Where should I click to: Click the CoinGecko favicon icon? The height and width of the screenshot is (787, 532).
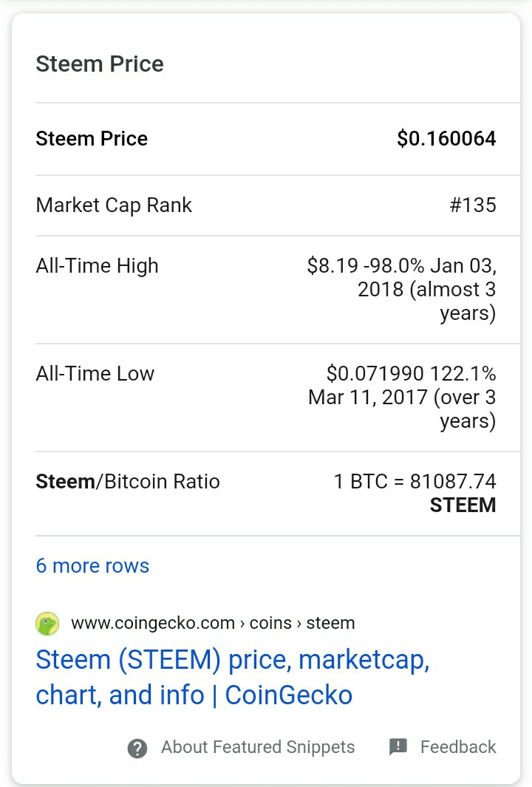(x=47, y=624)
